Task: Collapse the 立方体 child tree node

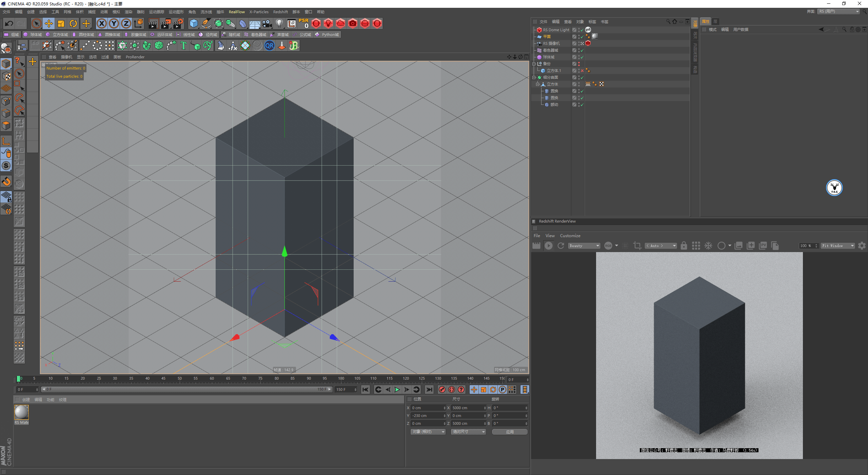Action: (537, 84)
